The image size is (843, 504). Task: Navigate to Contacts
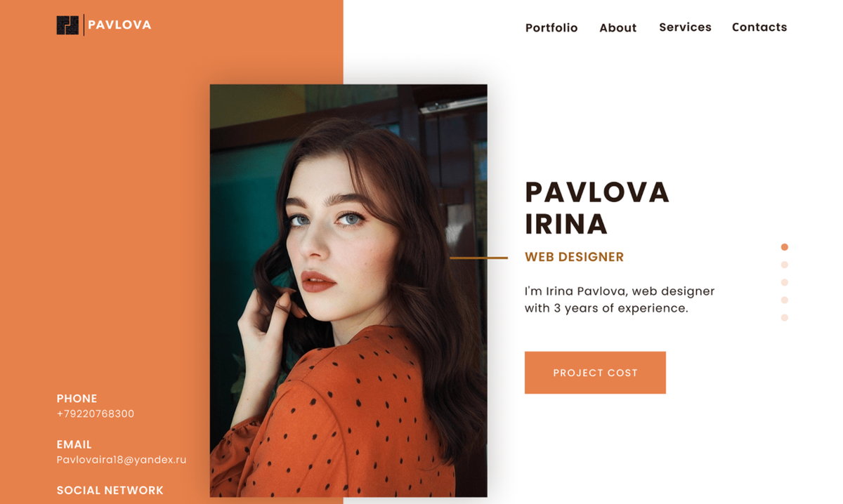click(759, 27)
